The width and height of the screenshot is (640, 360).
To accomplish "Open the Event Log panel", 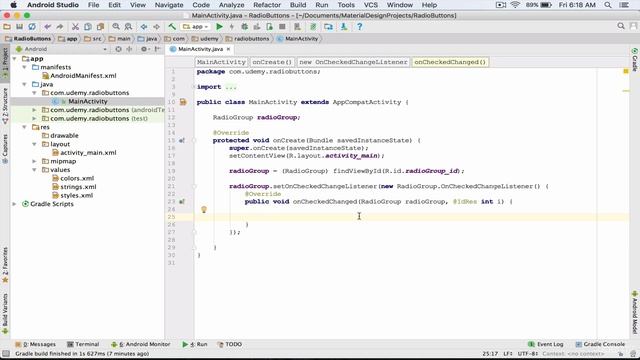I will [x=546, y=344].
